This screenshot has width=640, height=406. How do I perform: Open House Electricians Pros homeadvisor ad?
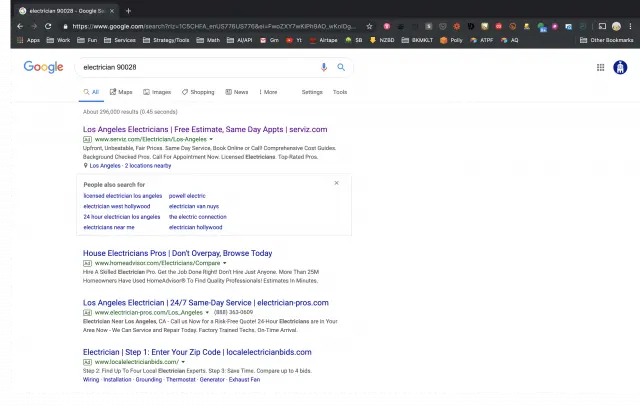point(178,253)
